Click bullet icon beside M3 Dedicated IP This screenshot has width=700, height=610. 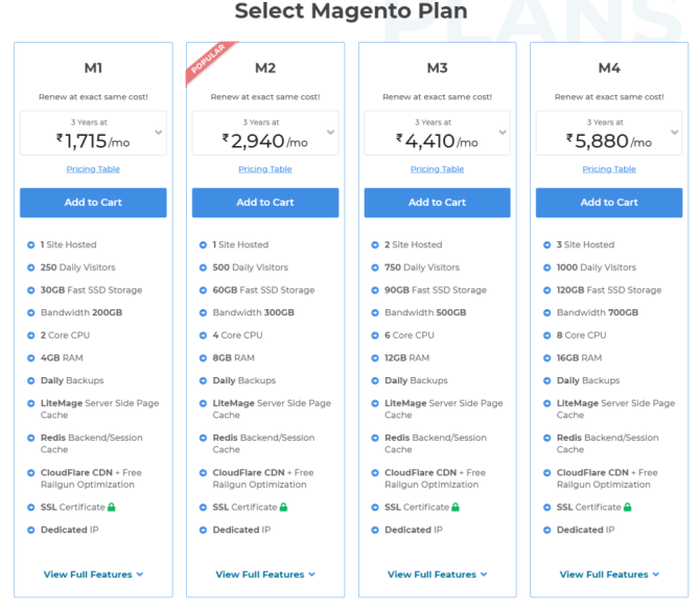pos(375,530)
